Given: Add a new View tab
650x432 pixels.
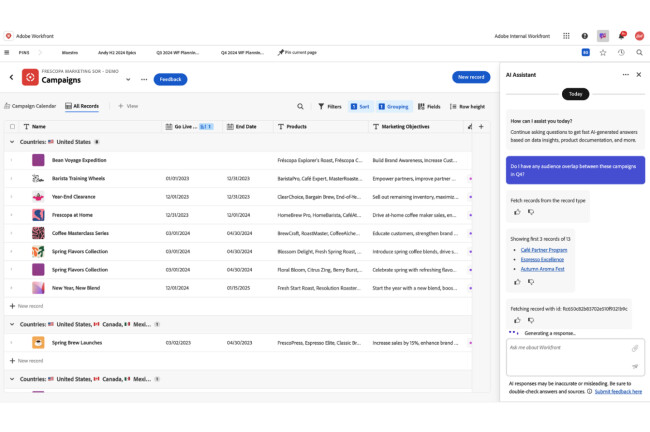Looking at the screenshot, I should (128, 106).
